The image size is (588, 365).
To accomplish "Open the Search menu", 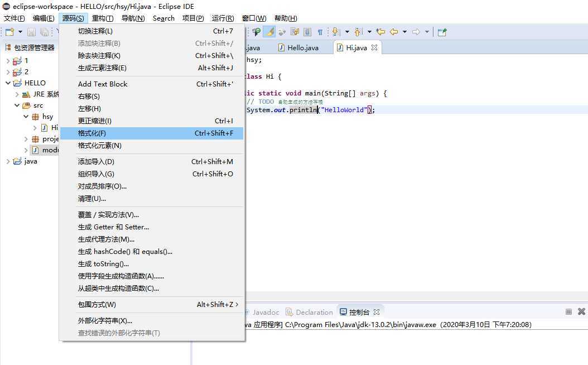I will click(163, 18).
